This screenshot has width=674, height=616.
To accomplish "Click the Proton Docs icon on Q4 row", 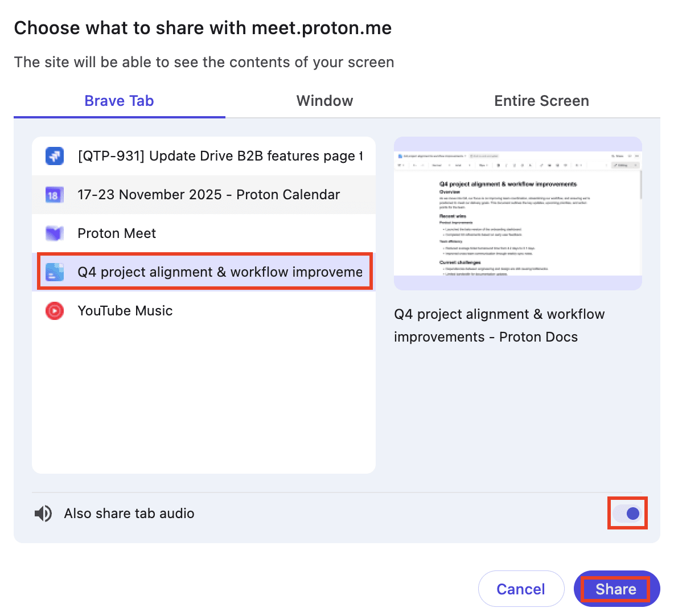I will tap(54, 272).
